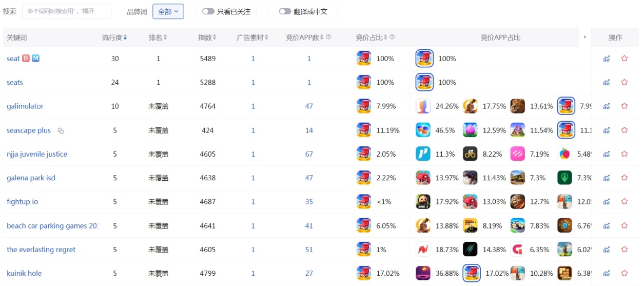Click the red B badge beside seat
Viewport: 644px width, 286px height.
[26, 59]
